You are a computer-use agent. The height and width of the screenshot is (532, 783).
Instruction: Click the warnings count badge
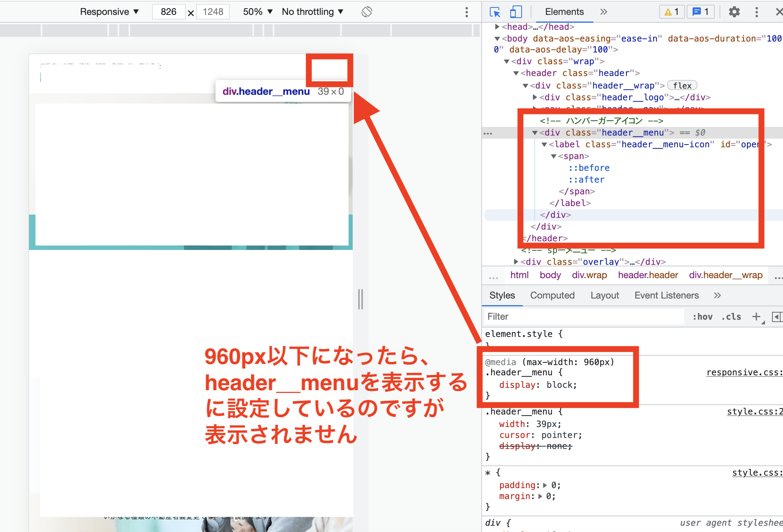[672, 12]
